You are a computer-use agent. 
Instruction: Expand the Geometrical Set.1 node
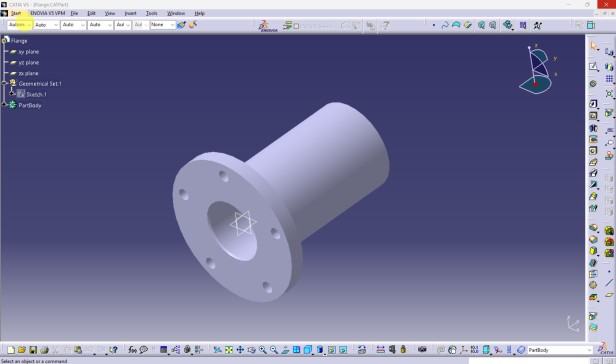[x=5, y=83]
